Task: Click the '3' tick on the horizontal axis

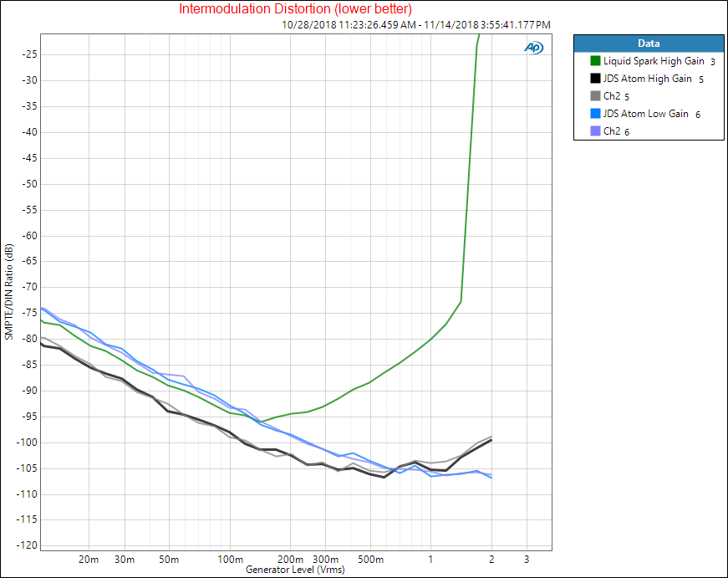Action: 527,560
